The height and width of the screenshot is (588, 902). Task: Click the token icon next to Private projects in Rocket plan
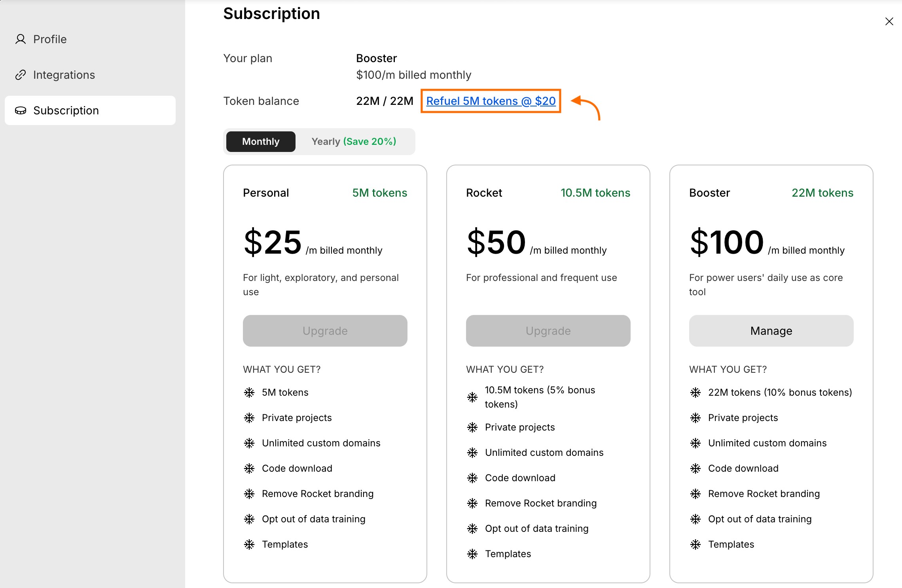(x=472, y=427)
